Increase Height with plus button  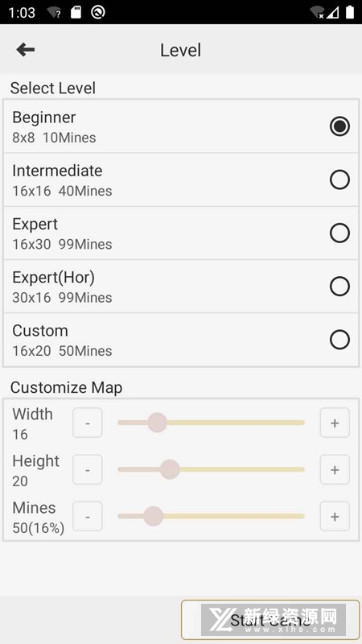[335, 469]
